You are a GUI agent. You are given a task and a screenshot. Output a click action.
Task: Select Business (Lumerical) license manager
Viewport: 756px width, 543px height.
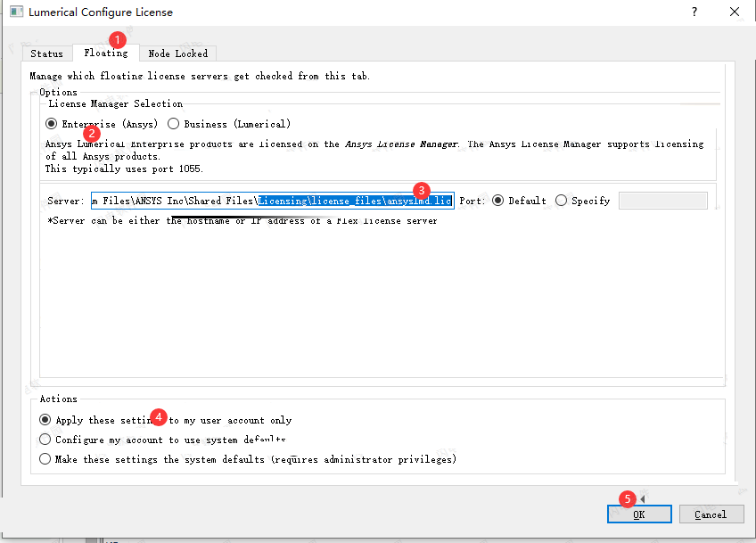[229, 124]
